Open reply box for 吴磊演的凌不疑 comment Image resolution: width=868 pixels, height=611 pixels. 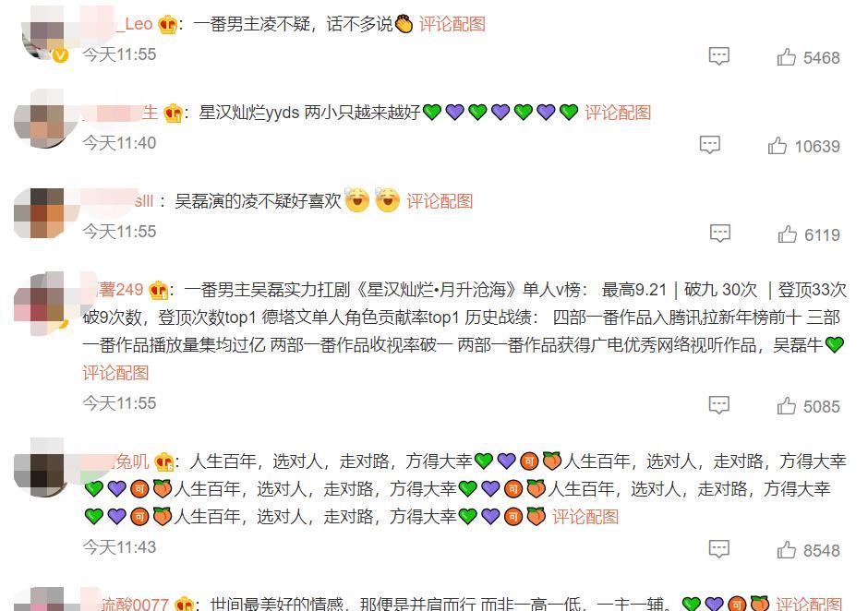(x=720, y=233)
